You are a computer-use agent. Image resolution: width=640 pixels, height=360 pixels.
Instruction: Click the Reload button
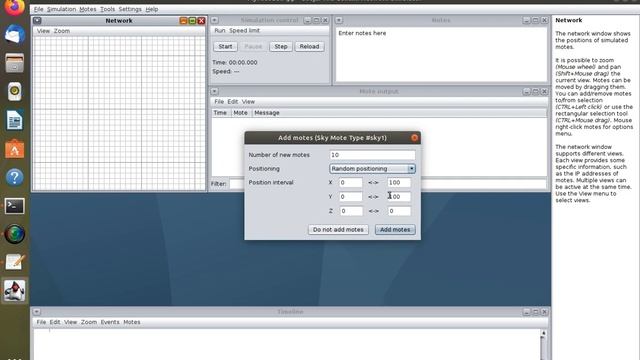[x=309, y=47]
